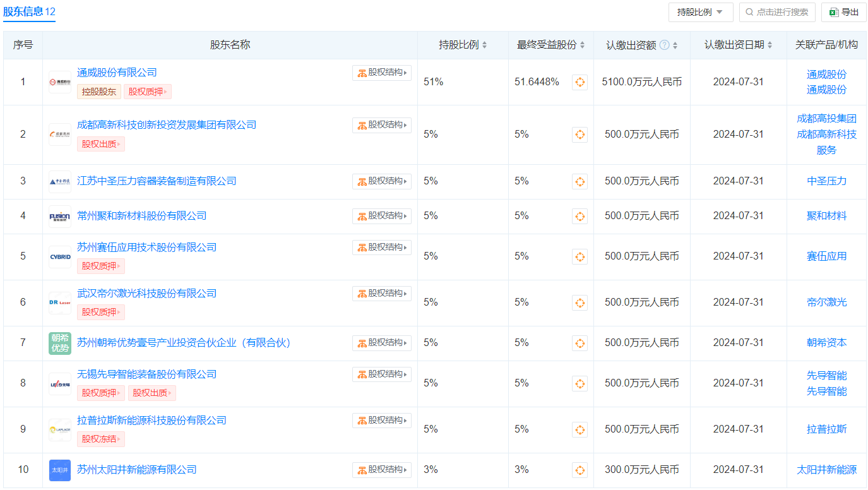This screenshot has width=868, height=490.
Task: Expand 股权结构 for 苏州太阳井新能源有限公司
Action: 382,470
